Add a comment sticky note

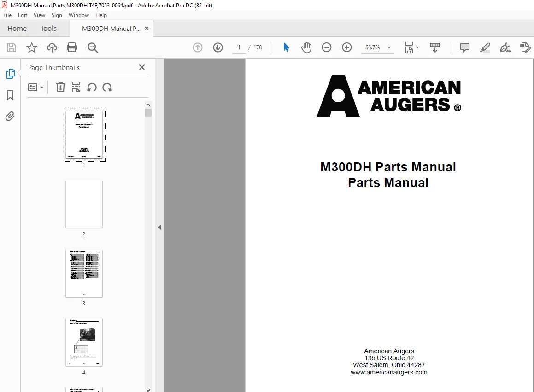click(464, 47)
